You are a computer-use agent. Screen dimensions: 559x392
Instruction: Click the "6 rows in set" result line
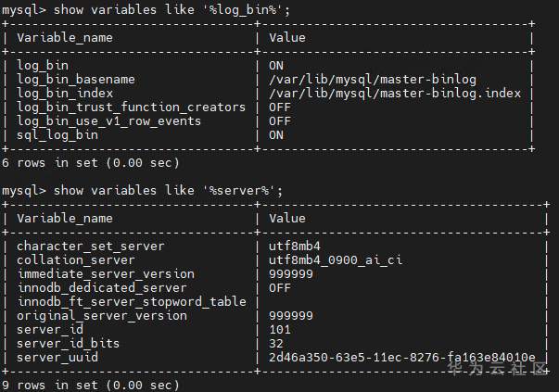(x=90, y=163)
